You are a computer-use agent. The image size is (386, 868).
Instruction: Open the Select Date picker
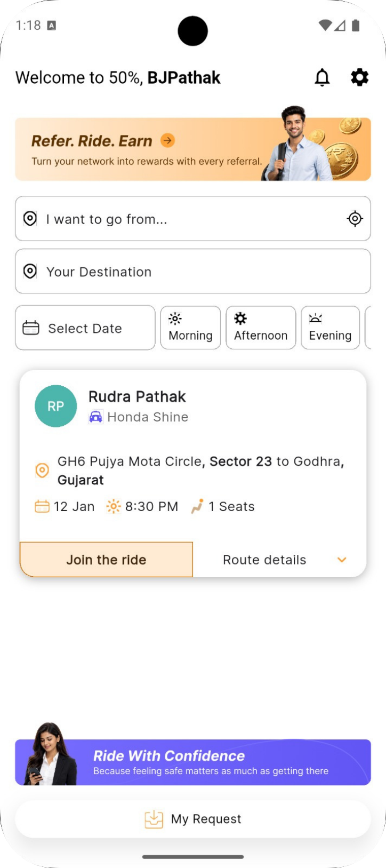point(85,328)
